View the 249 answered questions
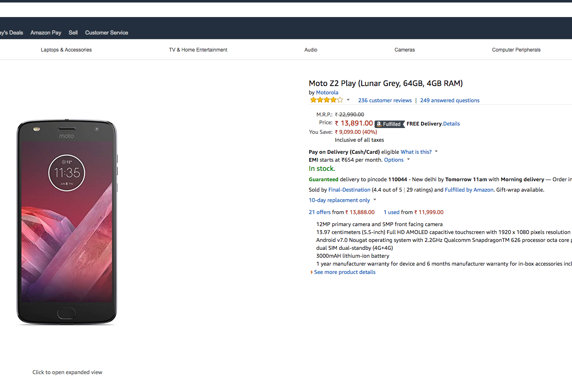Viewport: 572px width, 392px height. coord(450,101)
